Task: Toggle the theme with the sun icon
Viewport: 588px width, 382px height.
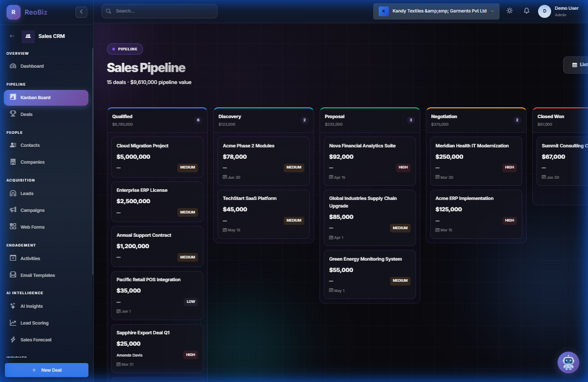Action: pos(509,10)
